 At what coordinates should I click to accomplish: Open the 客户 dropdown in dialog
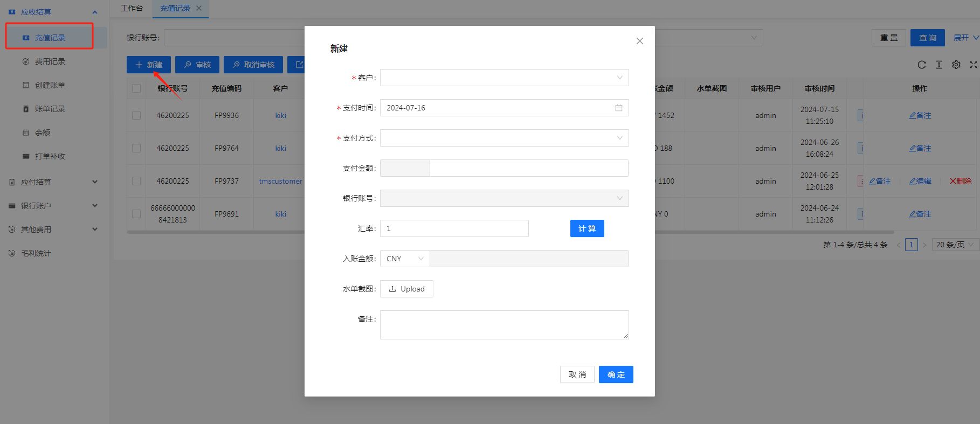[504, 78]
